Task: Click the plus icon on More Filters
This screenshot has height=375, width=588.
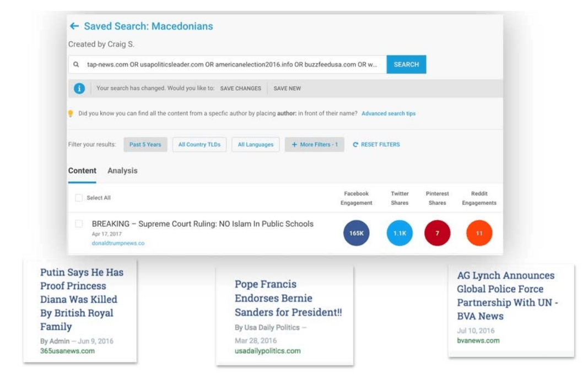Action: pyautogui.click(x=294, y=145)
